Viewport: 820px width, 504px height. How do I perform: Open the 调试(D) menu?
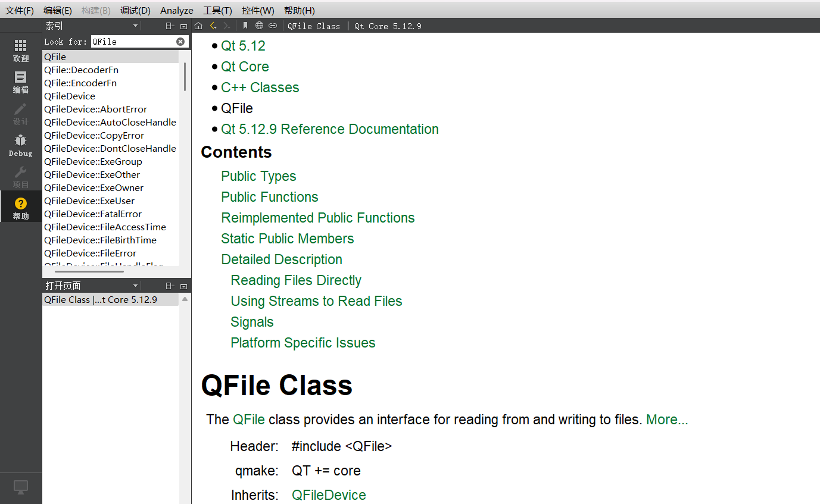click(135, 10)
